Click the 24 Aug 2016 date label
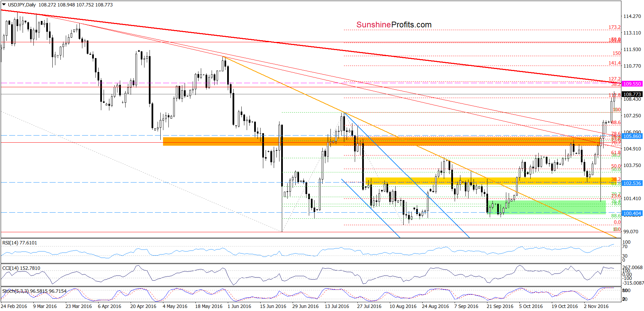644x311 pixels. click(x=435, y=306)
